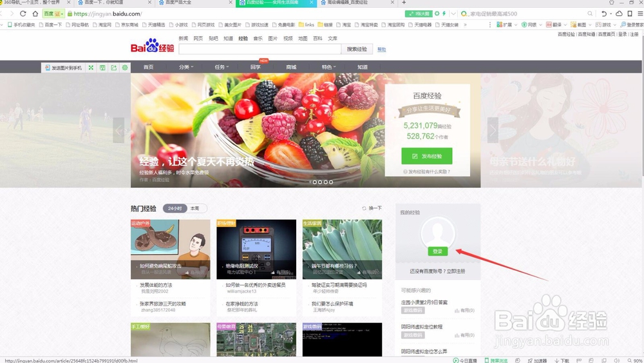Open the 绝缘电阻测试仪 article thumbnail
Image resolution: width=644 pixels, height=363 pixels.
[256, 249]
